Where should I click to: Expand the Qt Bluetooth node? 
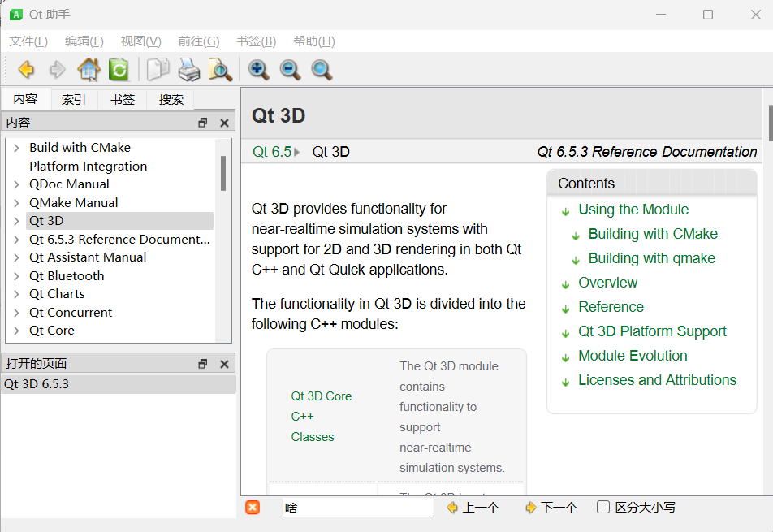(17, 276)
